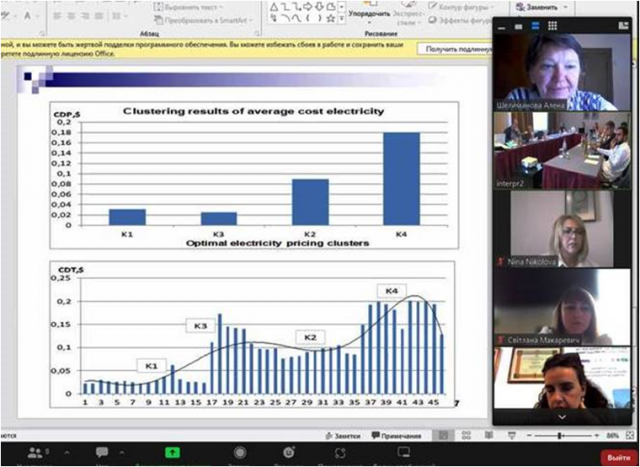Align text left in paragraph group
Image resolution: width=640 pixels, height=467 pixels.
click(57, 16)
